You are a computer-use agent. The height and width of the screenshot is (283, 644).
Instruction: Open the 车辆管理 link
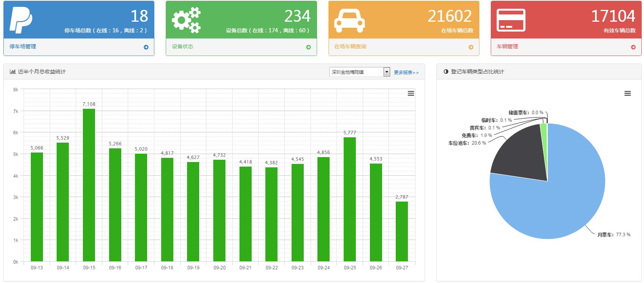coord(507,46)
